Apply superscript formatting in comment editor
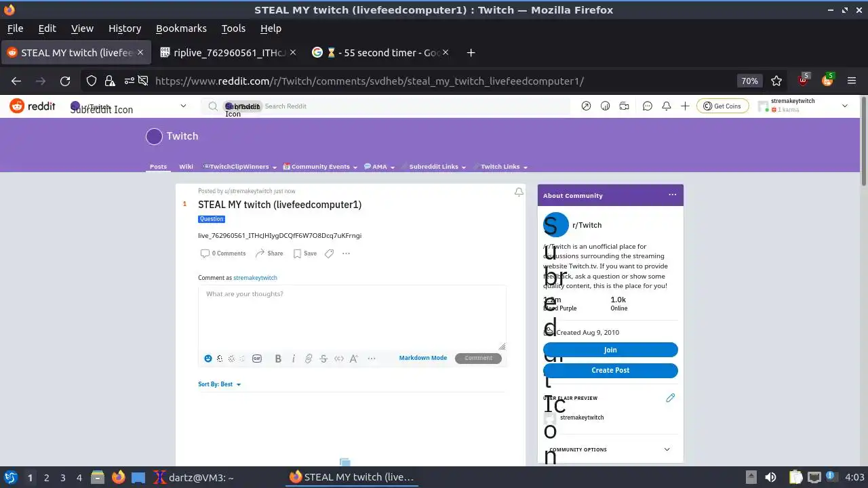Image resolution: width=868 pixels, height=488 pixels. point(354,359)
